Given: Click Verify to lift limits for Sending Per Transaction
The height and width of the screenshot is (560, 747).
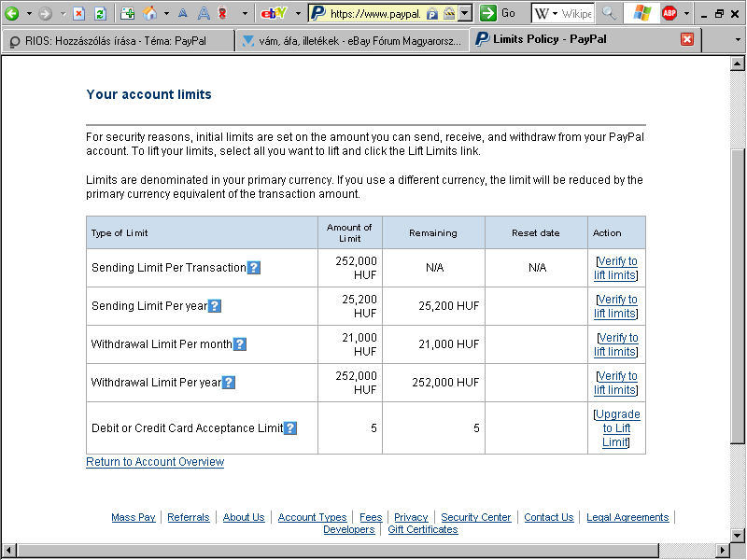Looking at the screenshot, I should [x=616, y=268].
